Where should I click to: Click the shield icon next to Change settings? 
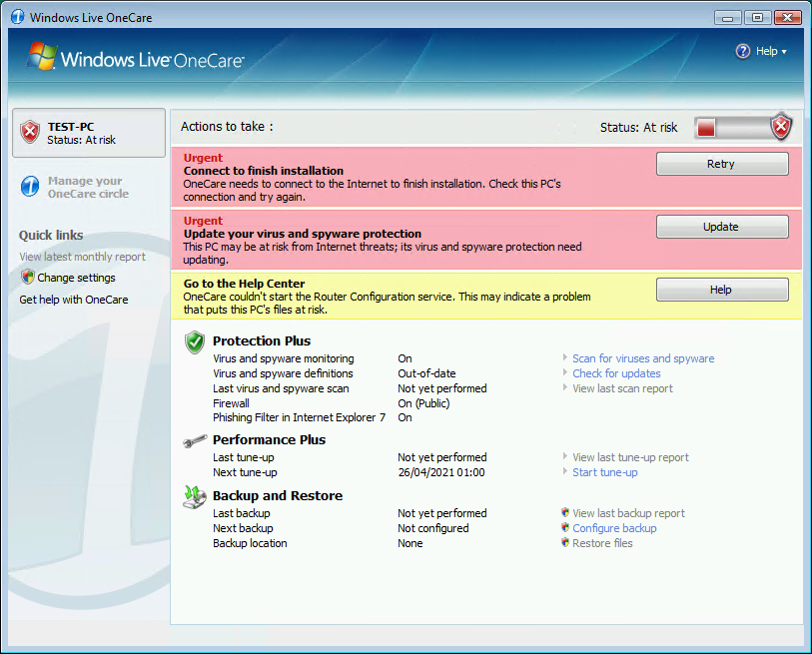tap(27, 277)
